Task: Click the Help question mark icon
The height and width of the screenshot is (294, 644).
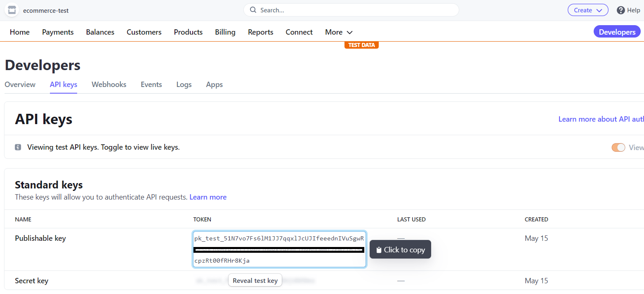Action: tap(621, 10)
